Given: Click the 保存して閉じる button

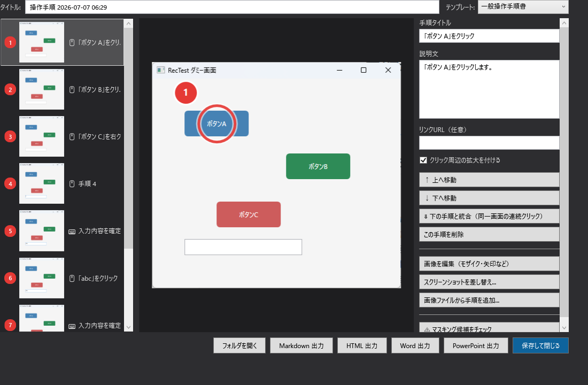Looking at the screenshot, I should click(x=540, y=345).
